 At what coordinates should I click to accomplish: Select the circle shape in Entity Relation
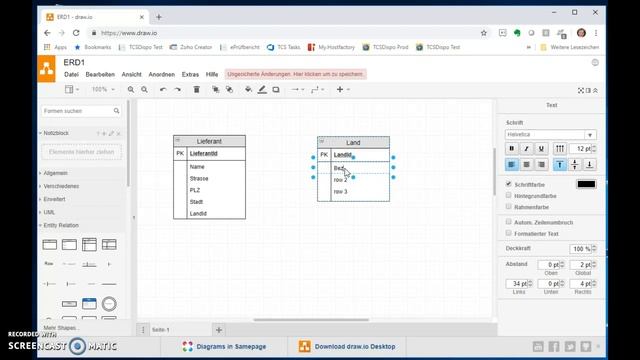point(109,304)
